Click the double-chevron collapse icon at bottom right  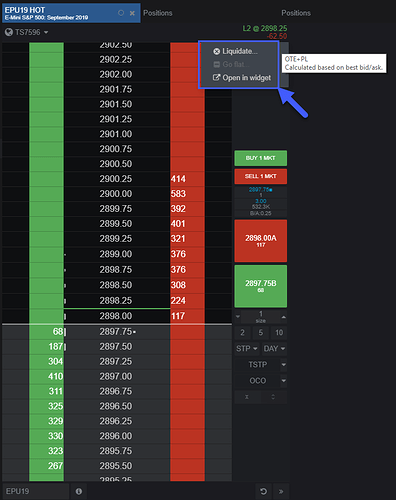(x=281, y=491)
